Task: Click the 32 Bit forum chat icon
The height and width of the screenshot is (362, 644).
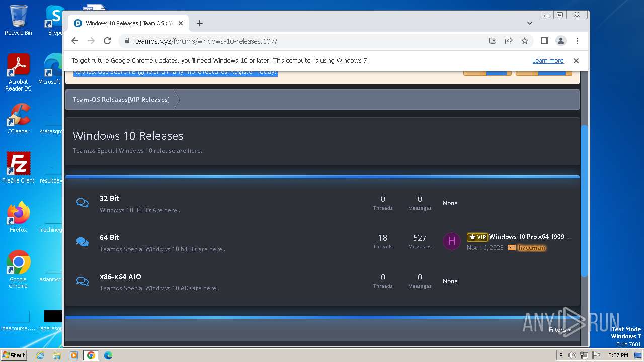Action: click(83, 203)
